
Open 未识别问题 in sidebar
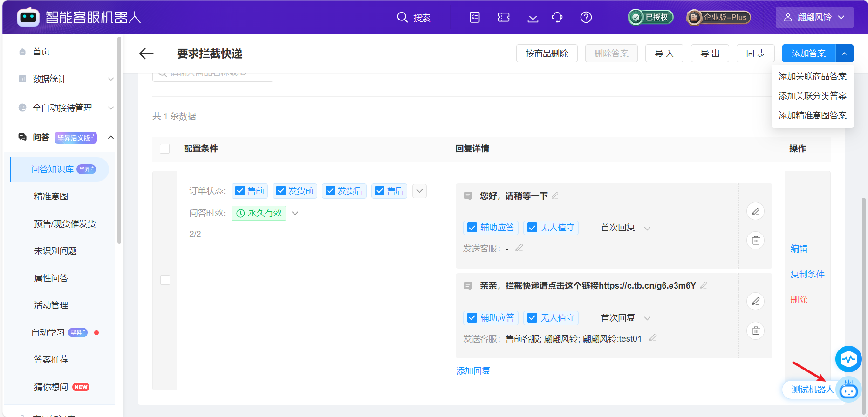[55, 251]
